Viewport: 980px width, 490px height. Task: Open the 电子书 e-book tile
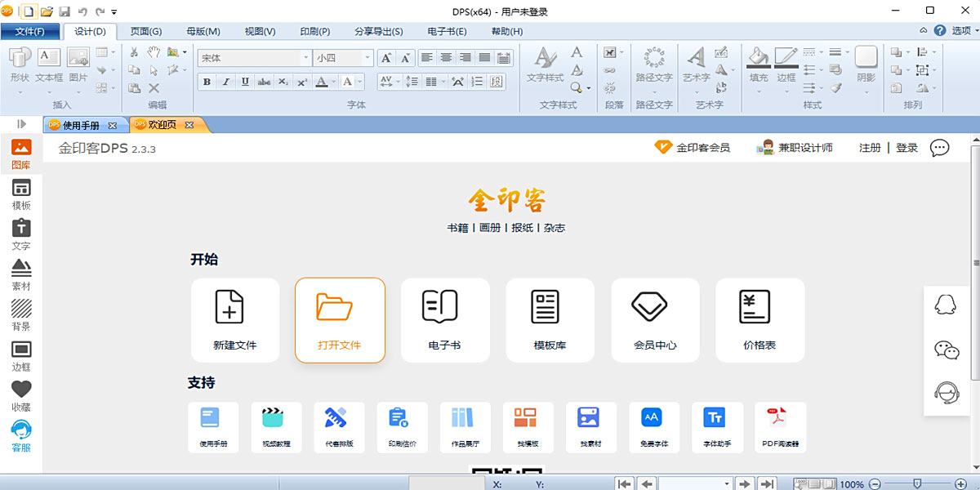(445, 320)
